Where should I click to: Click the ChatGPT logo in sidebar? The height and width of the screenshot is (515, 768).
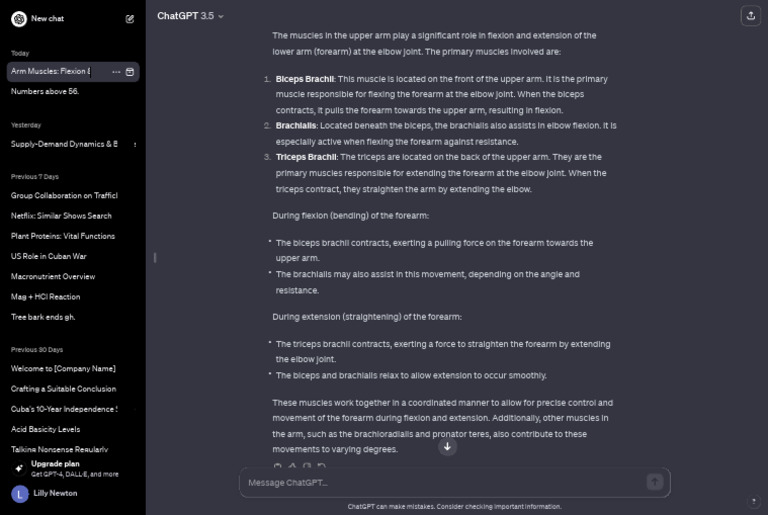point(19,19)
